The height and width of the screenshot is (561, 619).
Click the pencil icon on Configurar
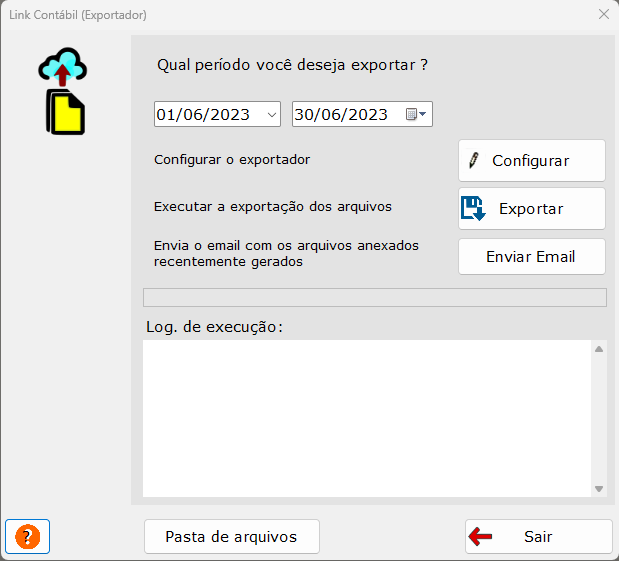click(474, 161)
